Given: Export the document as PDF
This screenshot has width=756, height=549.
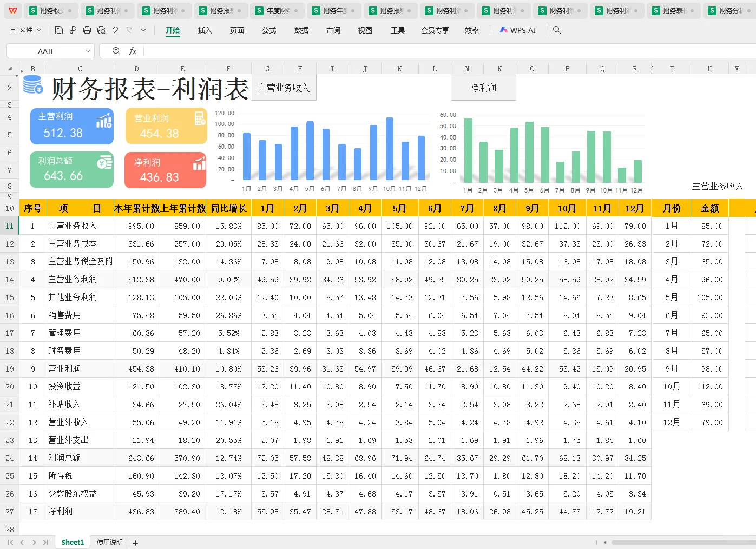Looking at the screenshot, I should coord(73,30).
